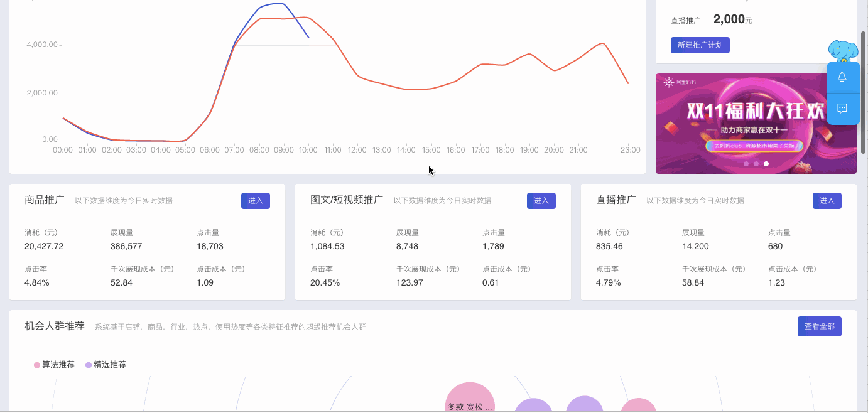Click the 4.84% 点击率 value
Screen dimensions: 868x413
(37, 282)
